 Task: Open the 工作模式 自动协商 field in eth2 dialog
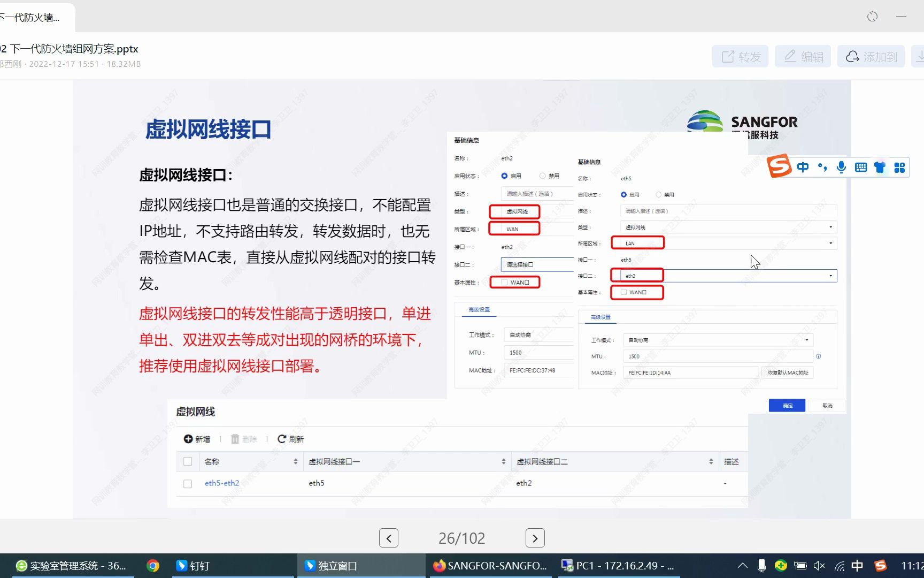pyautogui.click(x=538, y=334)
